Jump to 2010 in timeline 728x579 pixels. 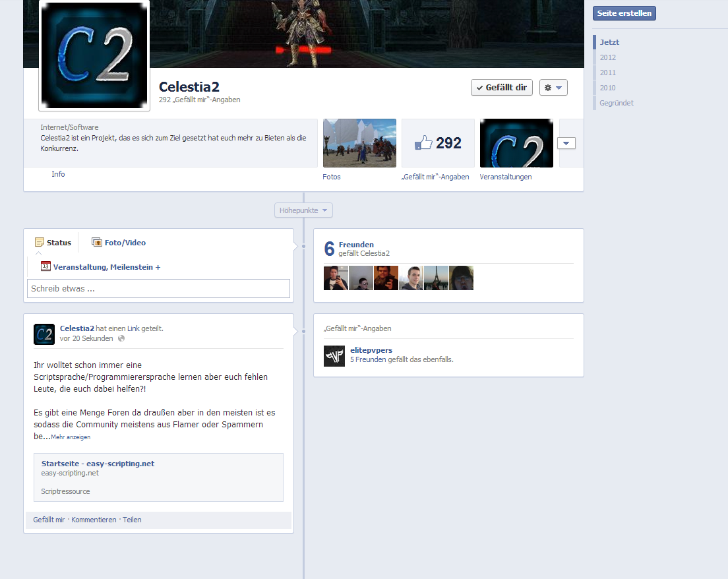pos(608,88)
